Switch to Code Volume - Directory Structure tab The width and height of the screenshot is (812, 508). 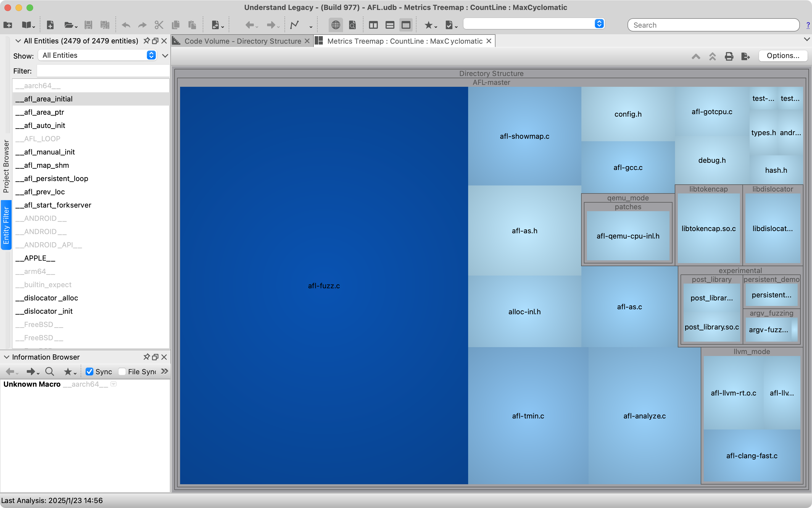(x=242, y=41)
